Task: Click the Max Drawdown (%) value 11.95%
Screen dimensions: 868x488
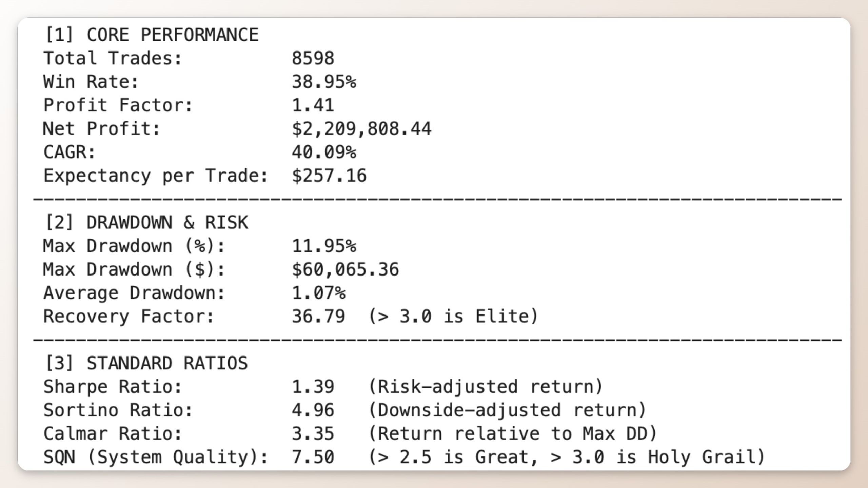Action: [324, 246]
